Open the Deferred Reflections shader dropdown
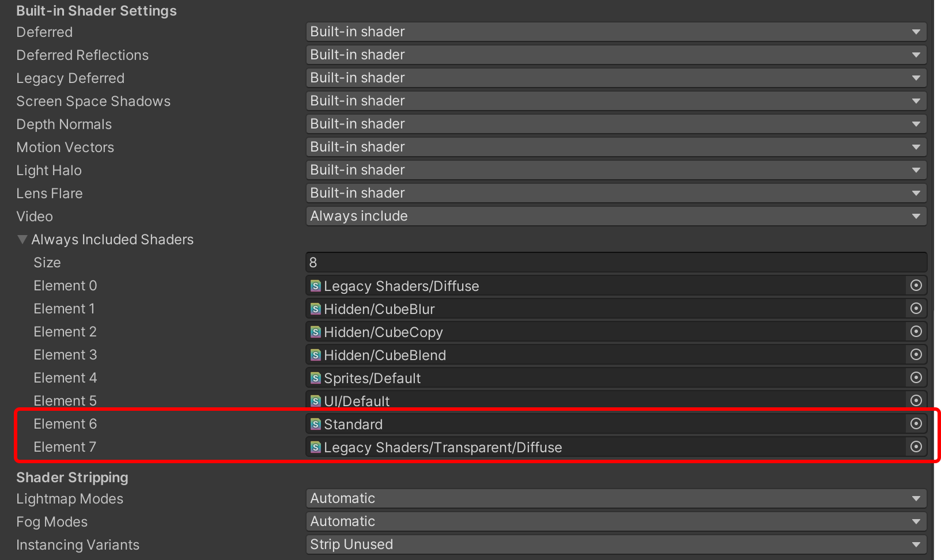This screenshot has width=941, height=560. [x=917, y=55]
